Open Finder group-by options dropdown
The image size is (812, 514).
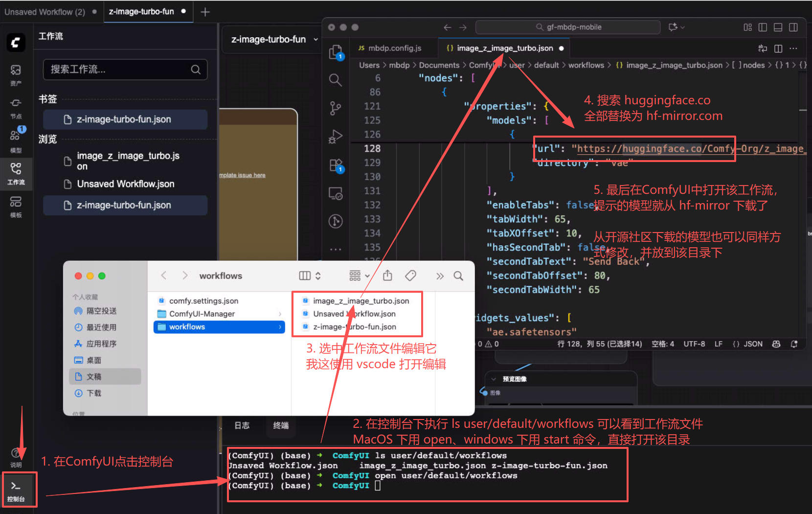(359, 276)
